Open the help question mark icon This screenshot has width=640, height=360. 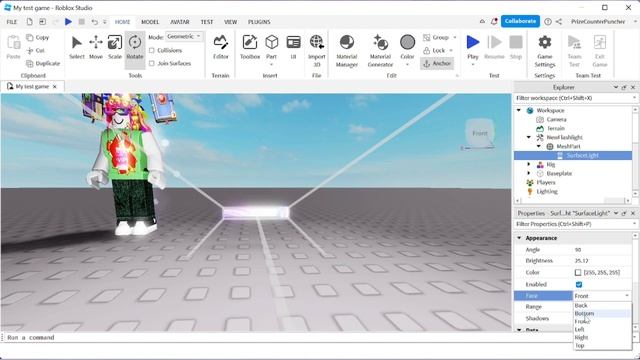tap(548, 22)
